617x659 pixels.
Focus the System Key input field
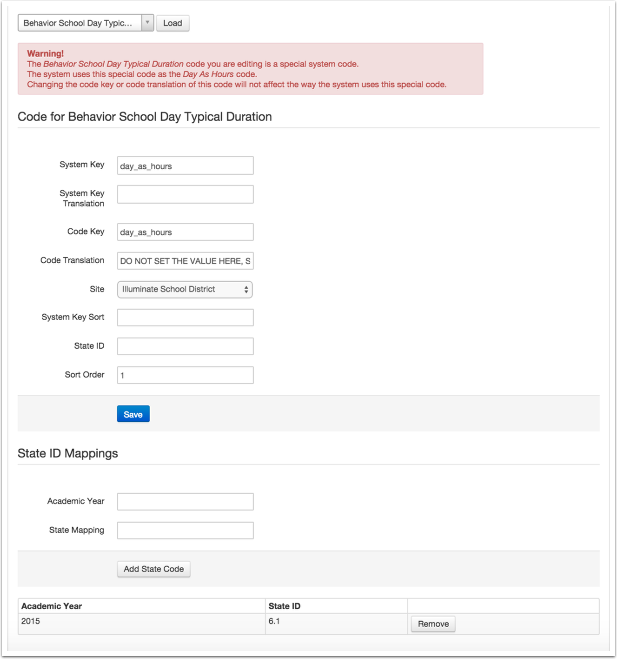(185, 166)
